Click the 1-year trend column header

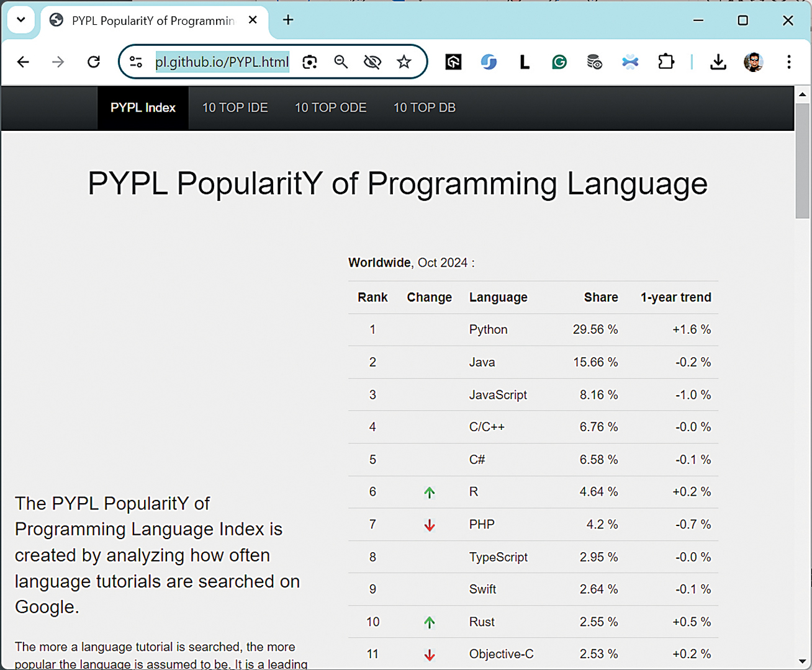pos(676,297)
